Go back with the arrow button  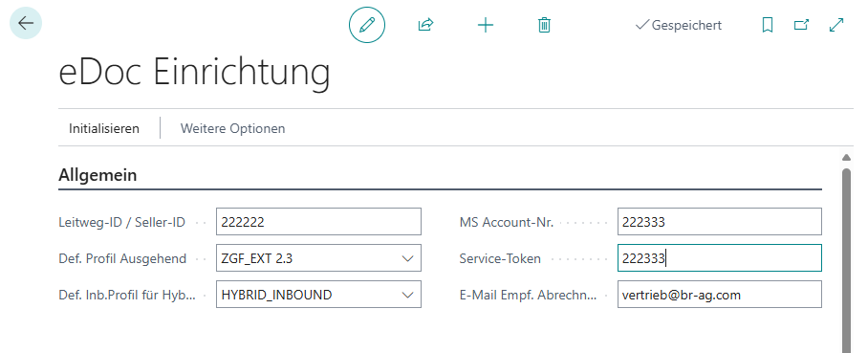click(x=26, y=23)
